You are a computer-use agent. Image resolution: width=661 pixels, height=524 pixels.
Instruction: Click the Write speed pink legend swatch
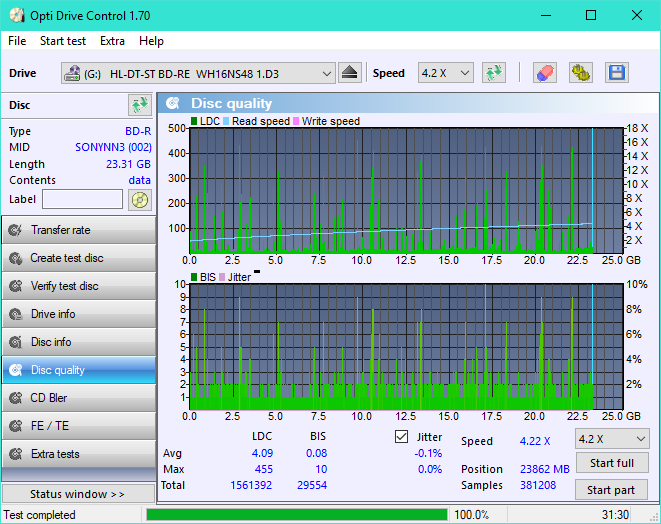(x=296, y=121)
